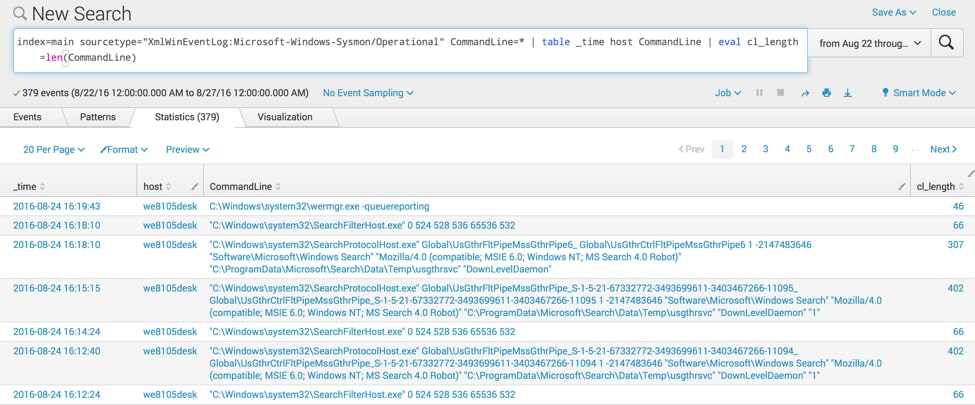Jump to results page 9
Viewport: 975px width, 405px height.
point(895,149)
